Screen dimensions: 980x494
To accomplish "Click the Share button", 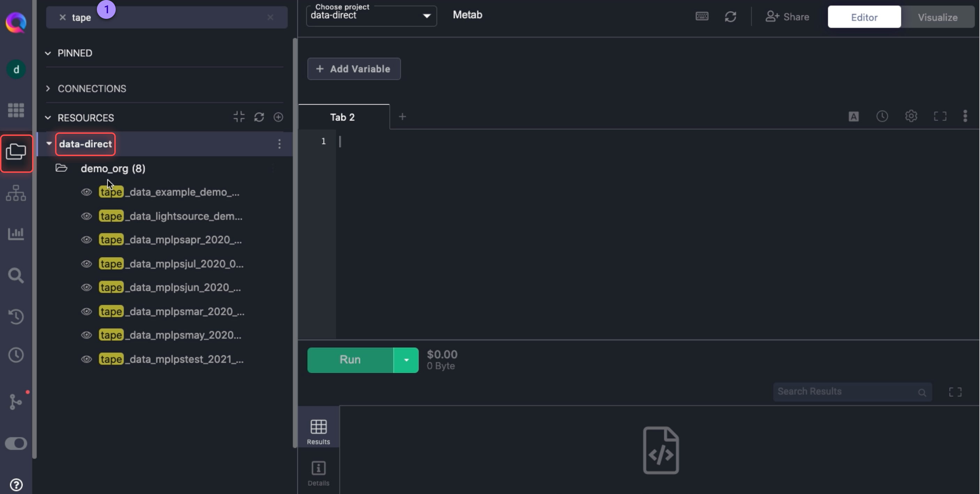I will [787, 17].
